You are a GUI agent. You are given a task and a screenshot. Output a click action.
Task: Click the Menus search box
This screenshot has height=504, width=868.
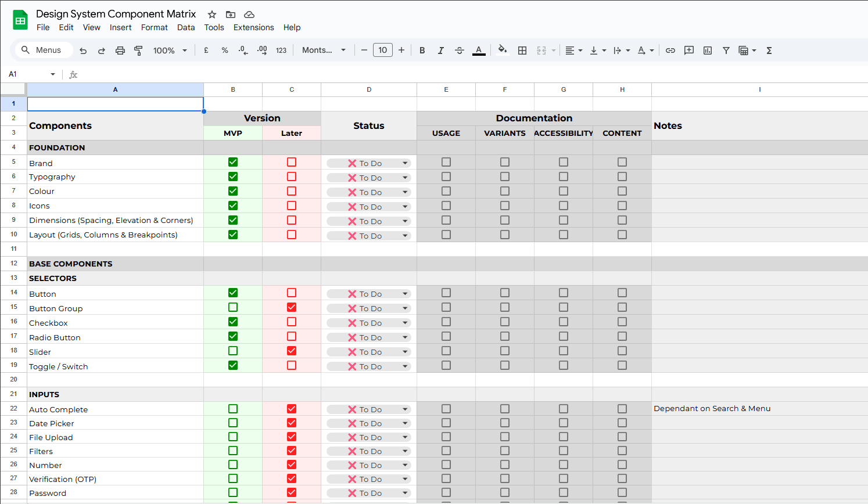(x=44, y=51)
